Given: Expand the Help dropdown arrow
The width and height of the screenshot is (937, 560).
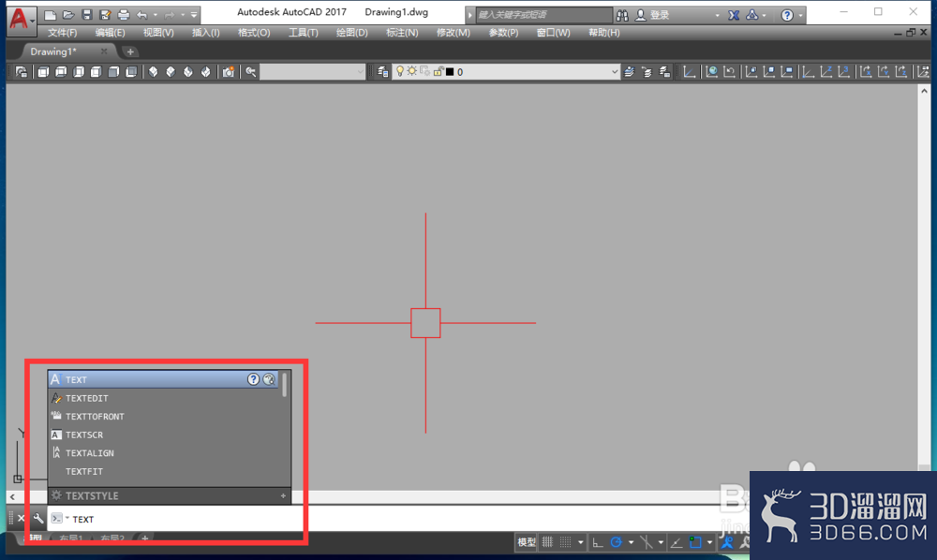Looking at the screenshot, I should [800, 16].
